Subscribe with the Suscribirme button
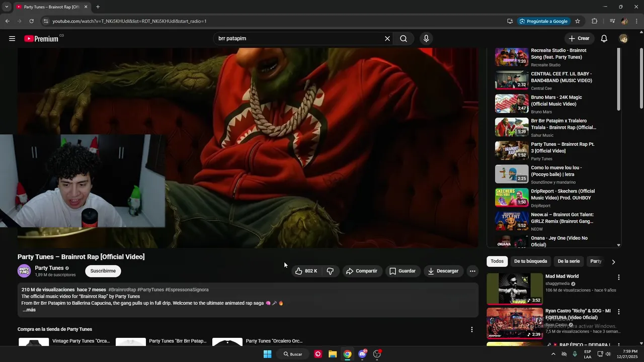644x362 pixels. click(x=103, y=271)
